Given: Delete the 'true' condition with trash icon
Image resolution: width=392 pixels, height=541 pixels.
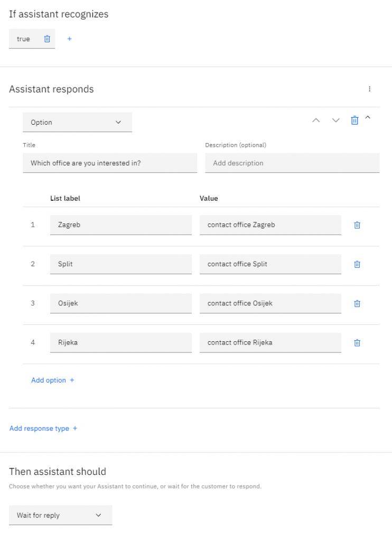Looking at the screenshot, I should pyautogui.click(x=47, y=39).
